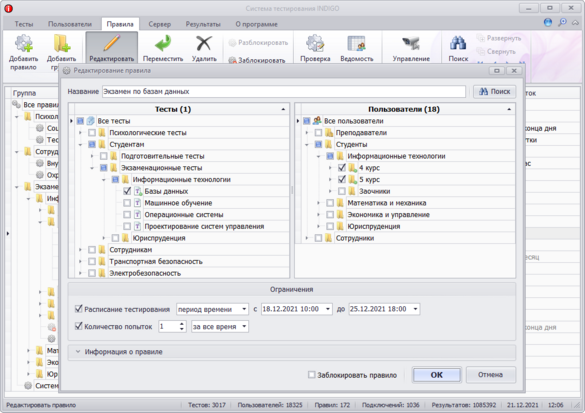The image size is (585, 413).
Task: Increase the Количество попыток stepper value
Action: pos(182,324)
